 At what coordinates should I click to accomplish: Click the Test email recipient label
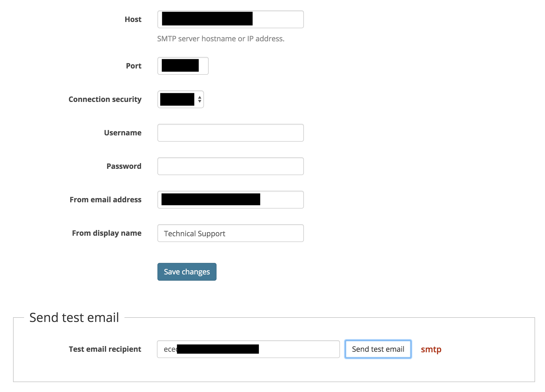pos(105,349)
